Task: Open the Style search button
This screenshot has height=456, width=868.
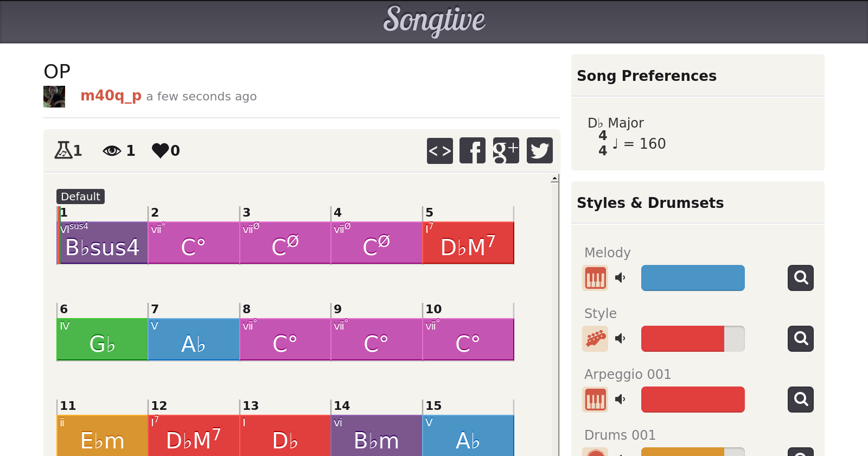Action: [800, 339]
